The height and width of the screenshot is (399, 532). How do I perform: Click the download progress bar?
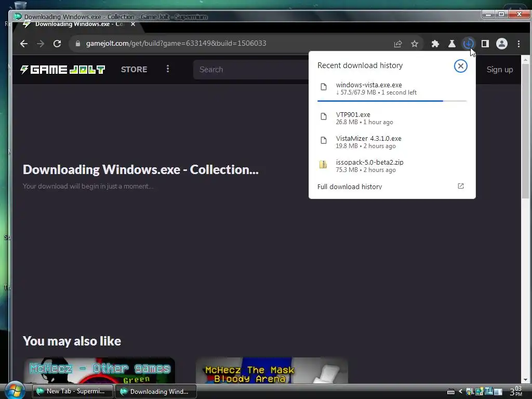pos(392,101)
